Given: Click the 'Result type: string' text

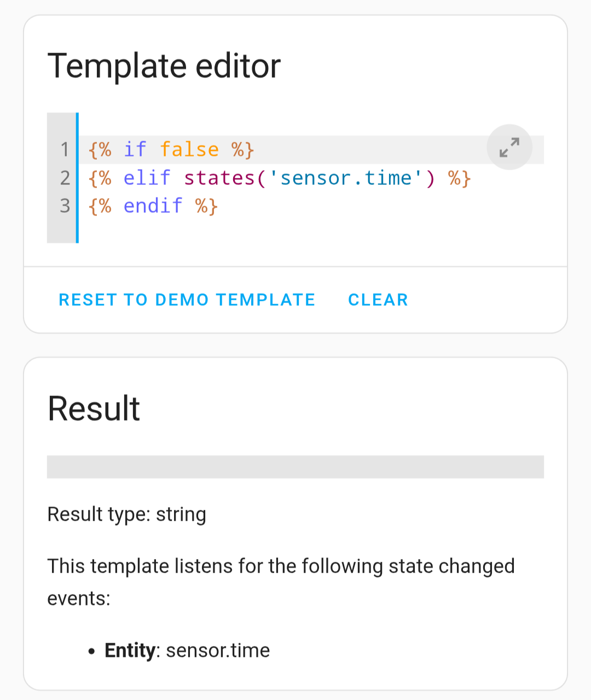Looking at the screenshot, I should click(x=127, y=515).
